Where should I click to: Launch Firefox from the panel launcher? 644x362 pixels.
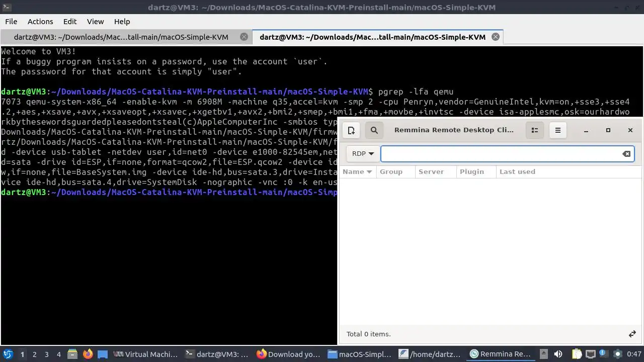88,354
